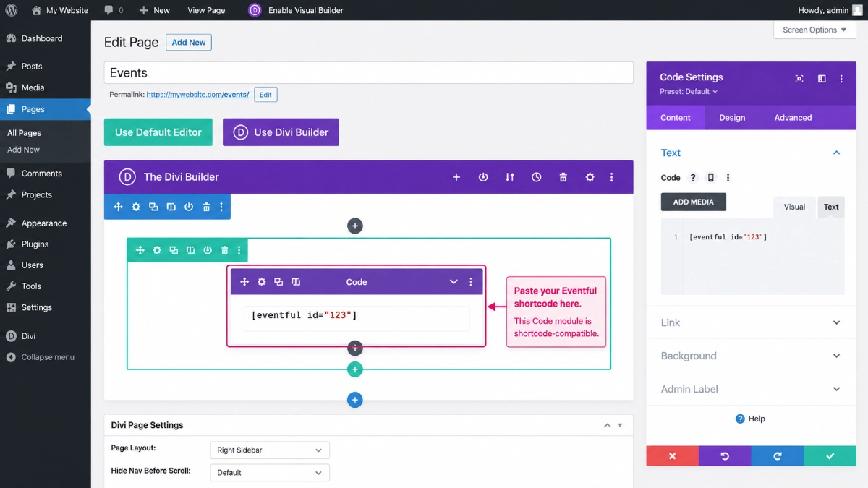This screenshot has width=868, height=488.
Task: Open My Website home link
Action: tap(60, 10)
